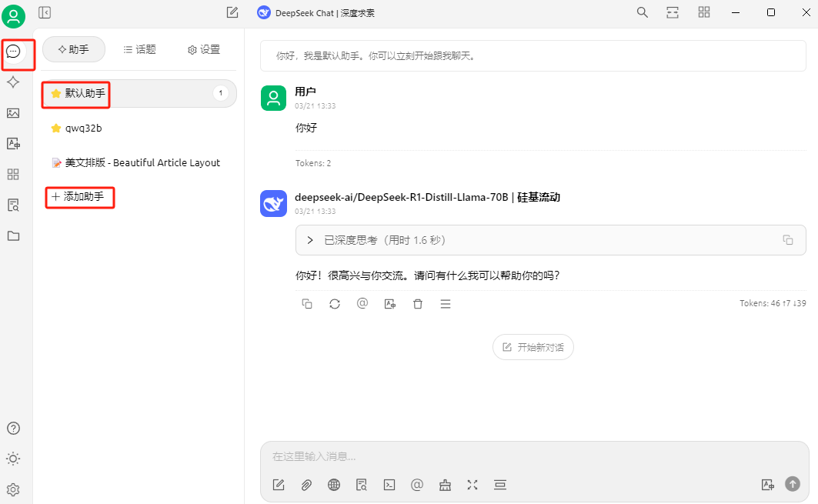Image resolution: width=818 pixels, height=504 pixels.
Task: Create a new topic with top pencil icon
Action: (x=232, y=12)
